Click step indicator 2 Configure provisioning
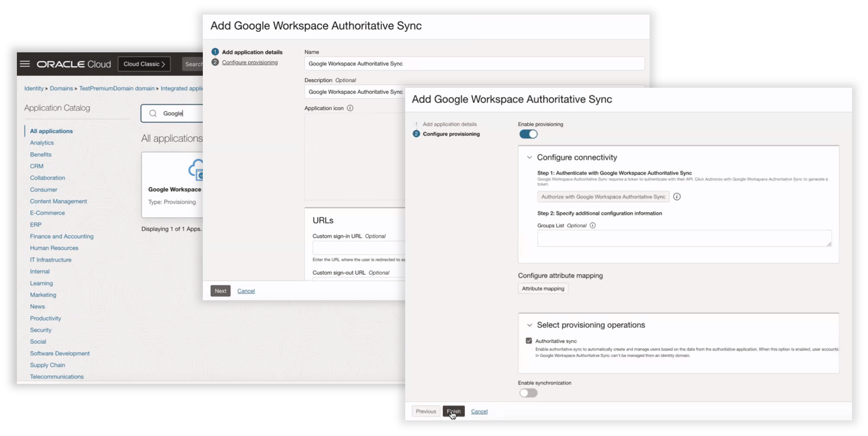 click(416, 134)
